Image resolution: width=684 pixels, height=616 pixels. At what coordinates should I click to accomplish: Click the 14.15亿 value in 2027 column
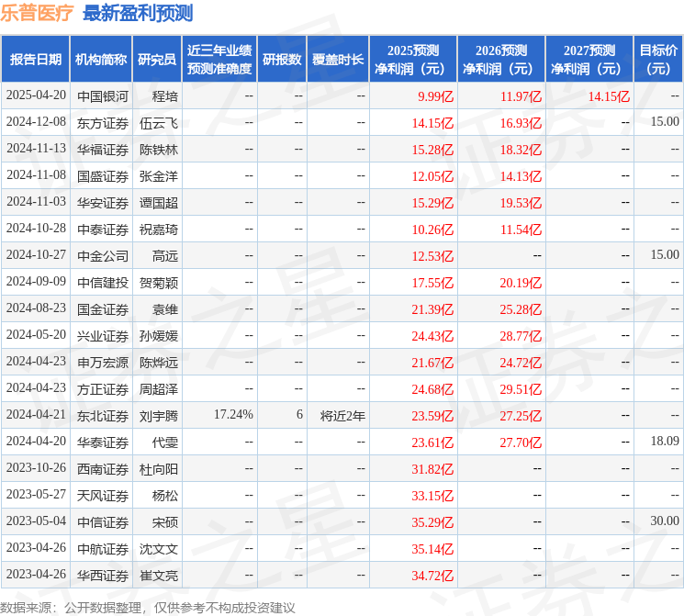pos(609,96)
